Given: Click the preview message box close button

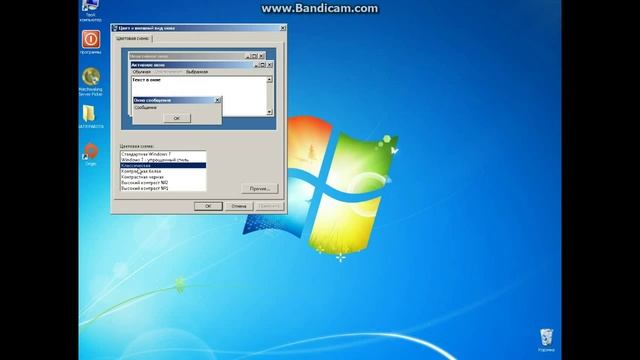Looking at the screenshot, I should point(218,100).
